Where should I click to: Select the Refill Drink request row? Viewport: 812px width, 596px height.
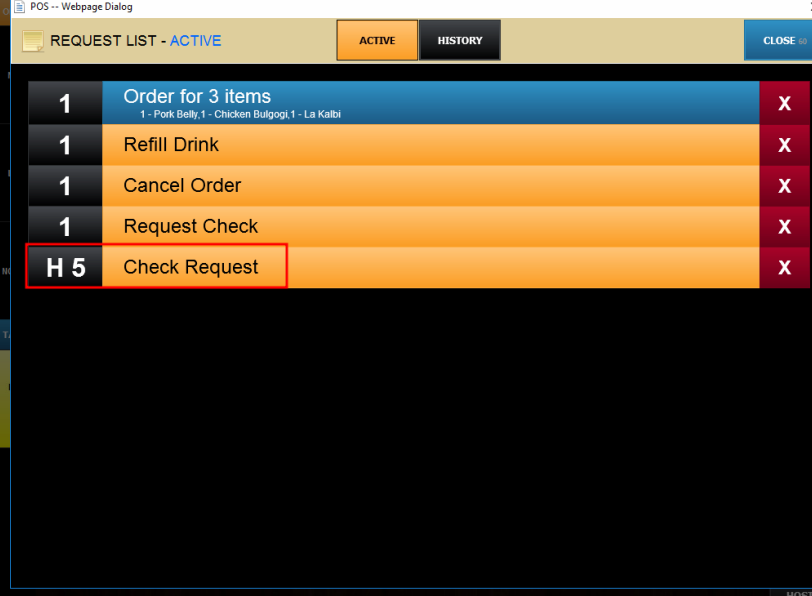(430, 144)
